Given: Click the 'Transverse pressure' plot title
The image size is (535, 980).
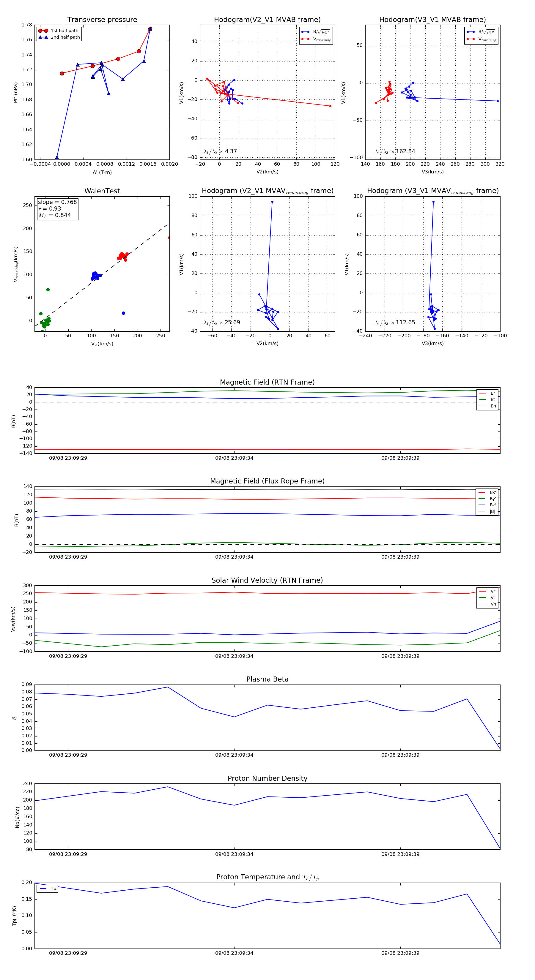Looking at the screenshot, I should point(102,20).
